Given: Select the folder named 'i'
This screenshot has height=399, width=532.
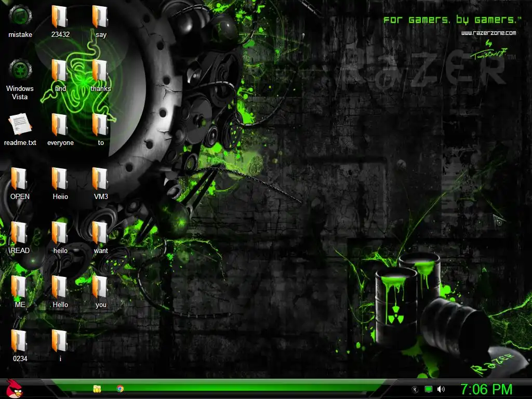Looking at the screenshot, I should [x=60, y=345].
